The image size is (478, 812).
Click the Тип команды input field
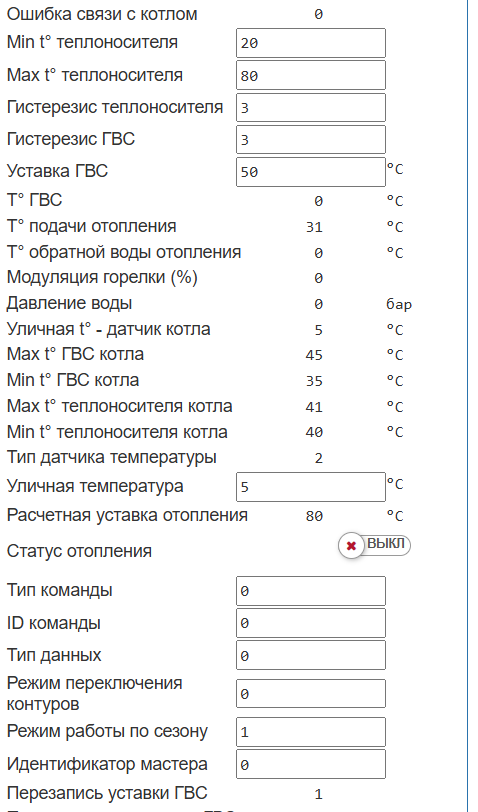point(311,591)
